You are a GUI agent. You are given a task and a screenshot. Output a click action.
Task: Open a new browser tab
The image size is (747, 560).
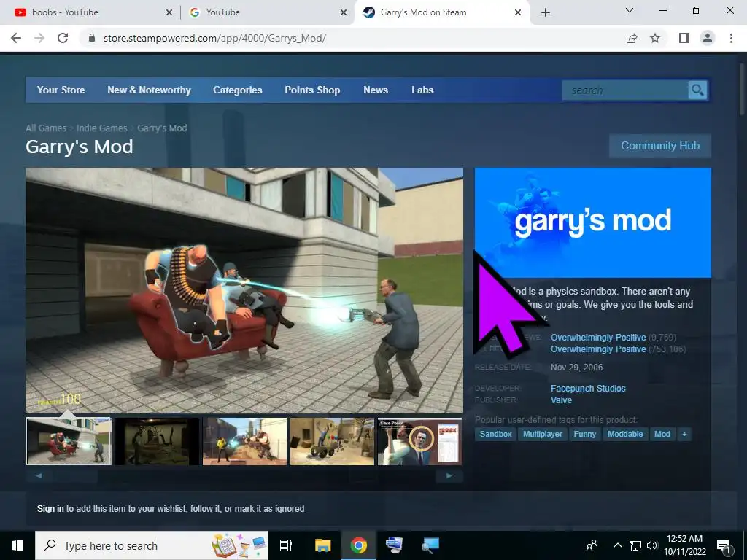click(x=546, y=12)
